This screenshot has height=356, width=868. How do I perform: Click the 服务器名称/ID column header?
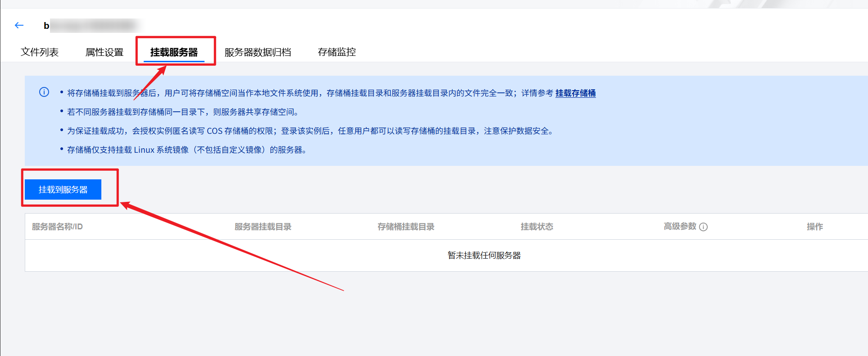pos(57,227)
